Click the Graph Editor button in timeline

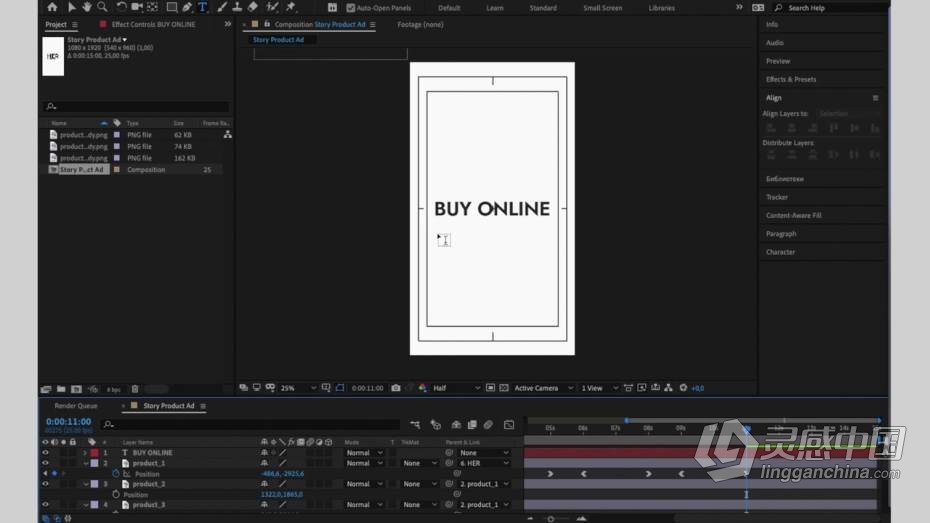point(509,425)
